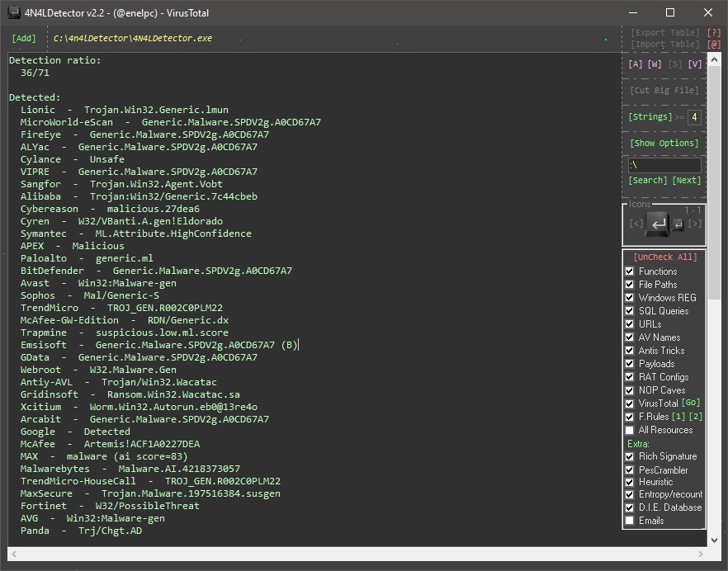
Task: Click the small Enter key icon
Action: coord(678,225)
